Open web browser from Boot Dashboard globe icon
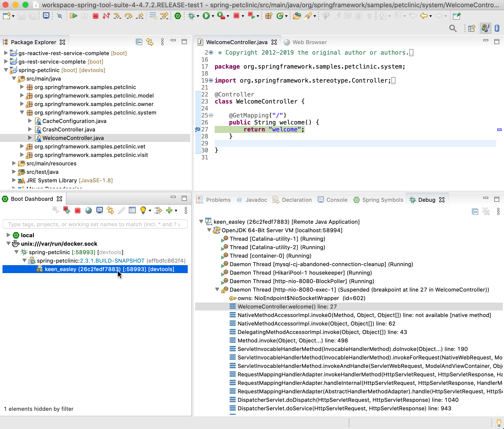Screen dimensions: 504x429 [x=88, y=211]
